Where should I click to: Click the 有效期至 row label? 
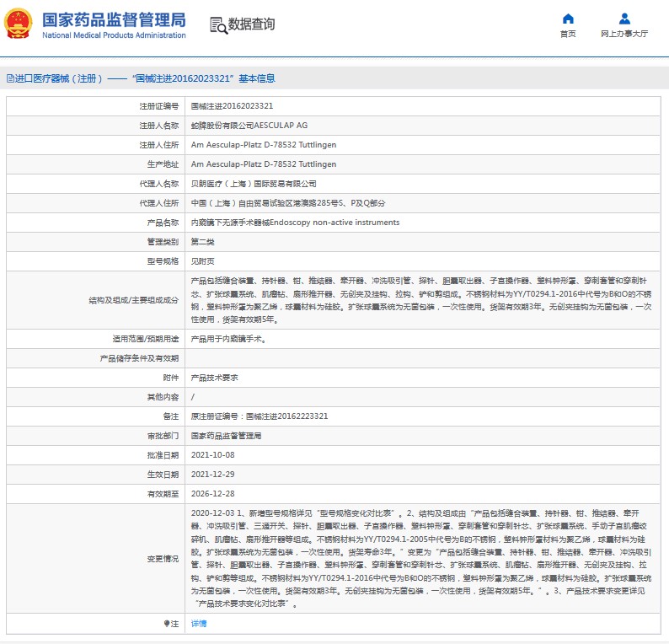tap(163, 494)
